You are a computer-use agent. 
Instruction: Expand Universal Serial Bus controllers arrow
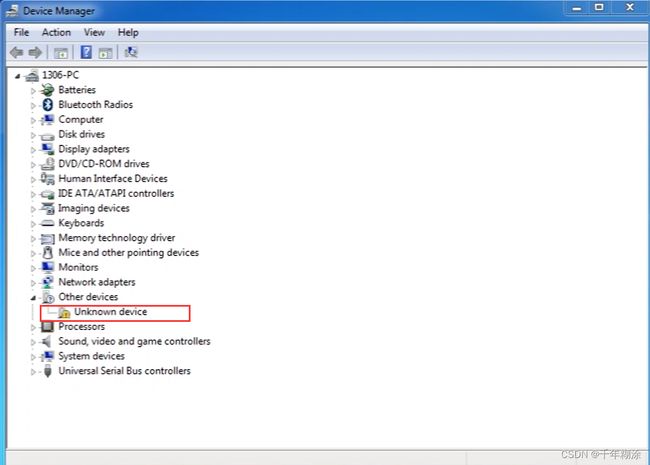(33, 372)
